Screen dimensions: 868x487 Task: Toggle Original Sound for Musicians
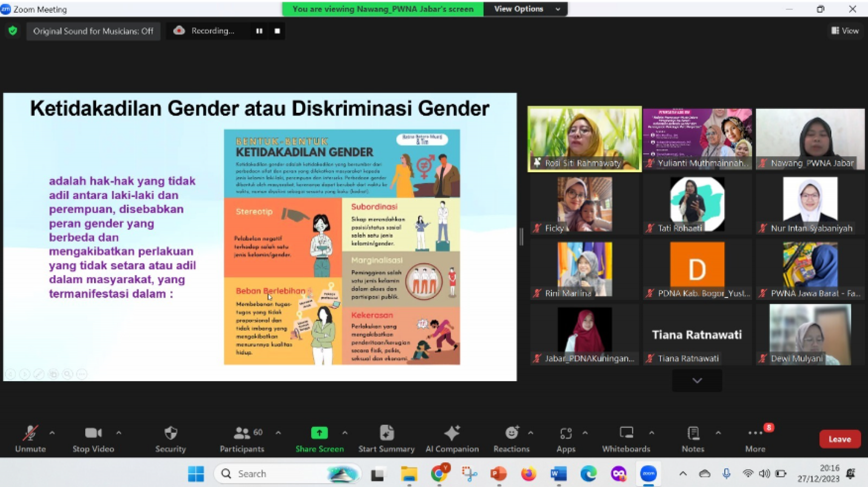point(93,31)
